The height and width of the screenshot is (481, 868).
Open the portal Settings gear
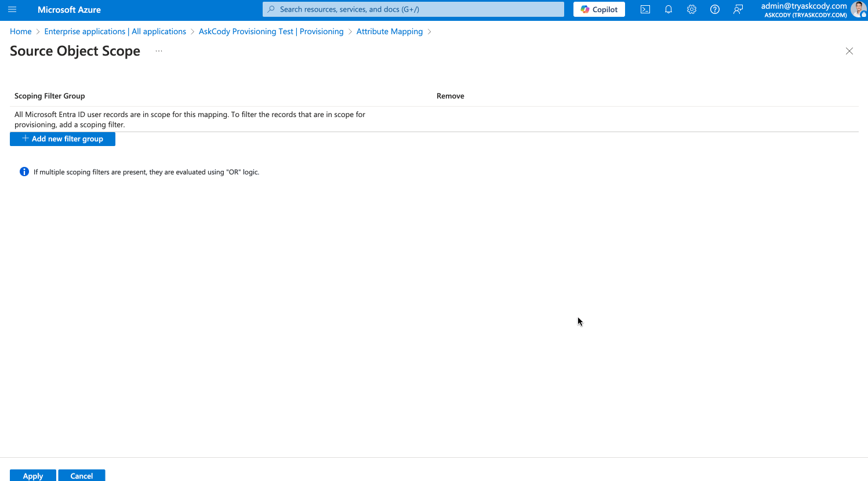(x=692, y=9)
